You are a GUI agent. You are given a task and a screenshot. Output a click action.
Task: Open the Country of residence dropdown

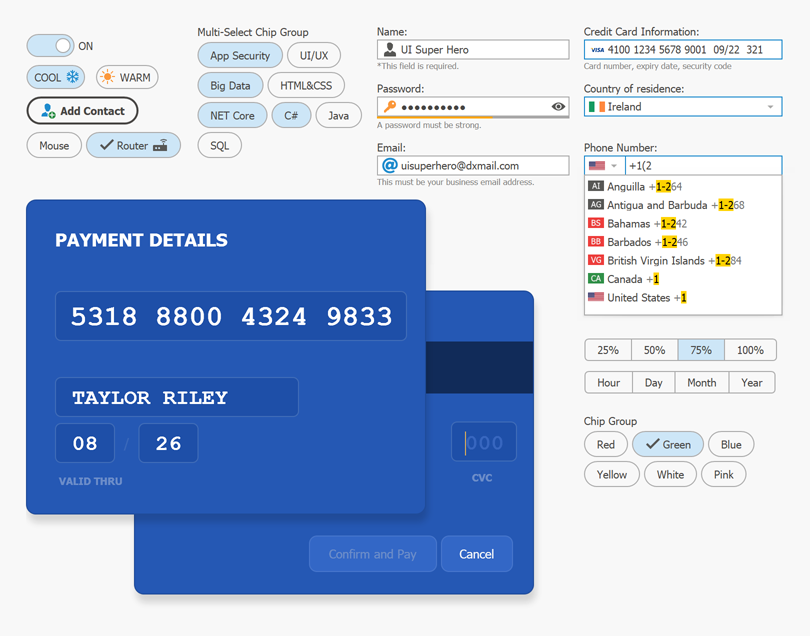771,106
